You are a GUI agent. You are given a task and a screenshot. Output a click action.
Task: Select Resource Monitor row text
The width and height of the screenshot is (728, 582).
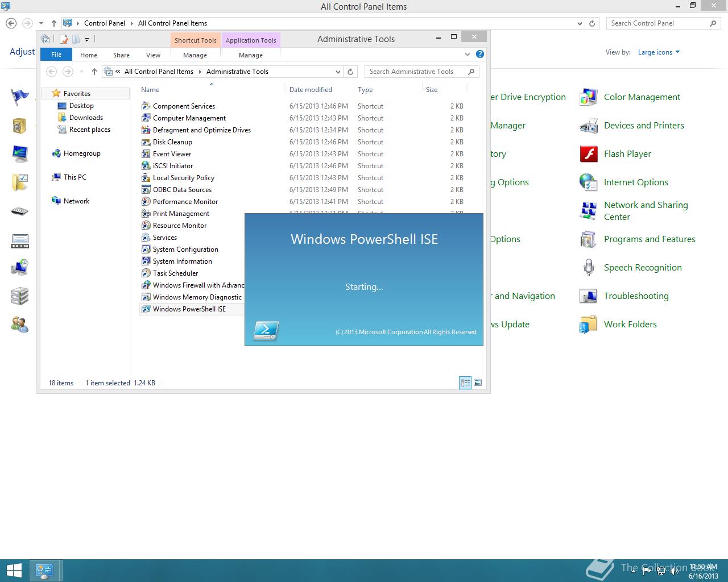pos(180,226)
